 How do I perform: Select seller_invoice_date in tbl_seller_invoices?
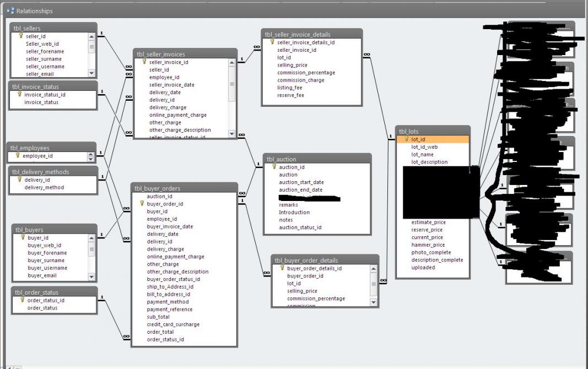[x=172, y=85]
